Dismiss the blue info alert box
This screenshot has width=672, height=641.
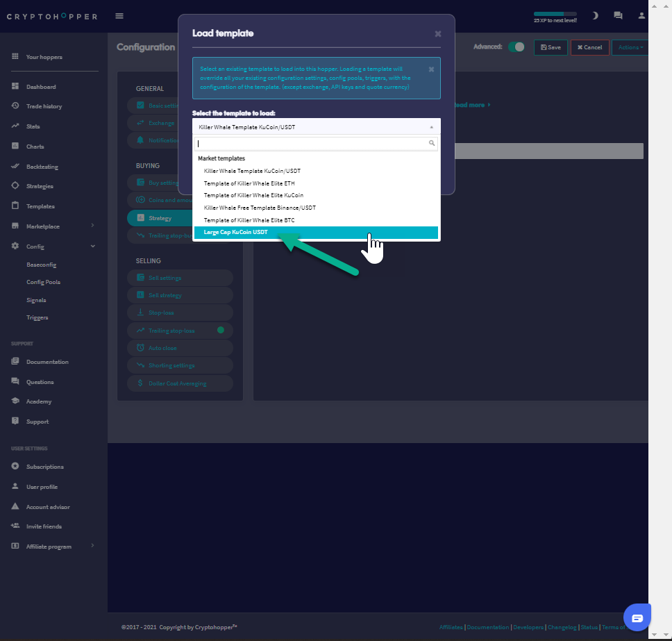click(431, 69)
